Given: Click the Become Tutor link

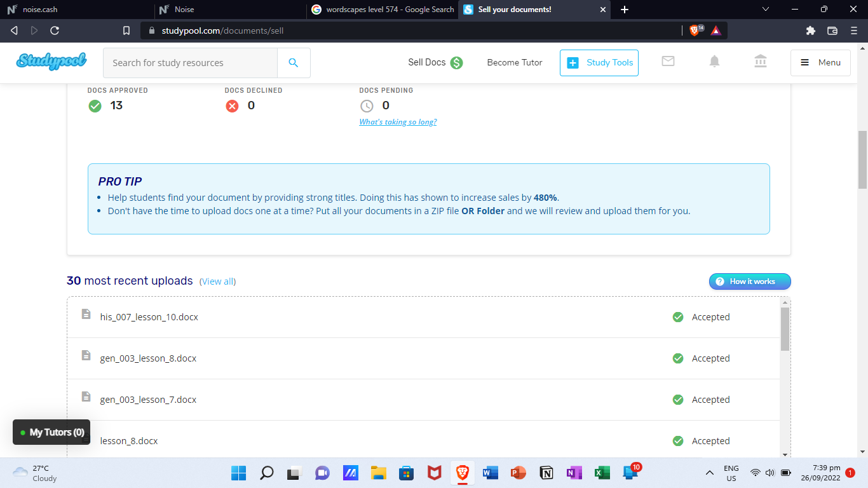Looking at the screenshot, I should 515,62.
